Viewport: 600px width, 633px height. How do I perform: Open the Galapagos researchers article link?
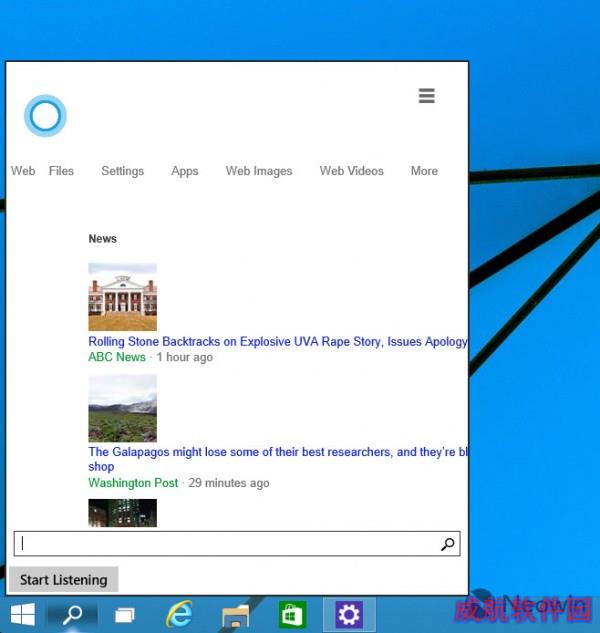278,459
